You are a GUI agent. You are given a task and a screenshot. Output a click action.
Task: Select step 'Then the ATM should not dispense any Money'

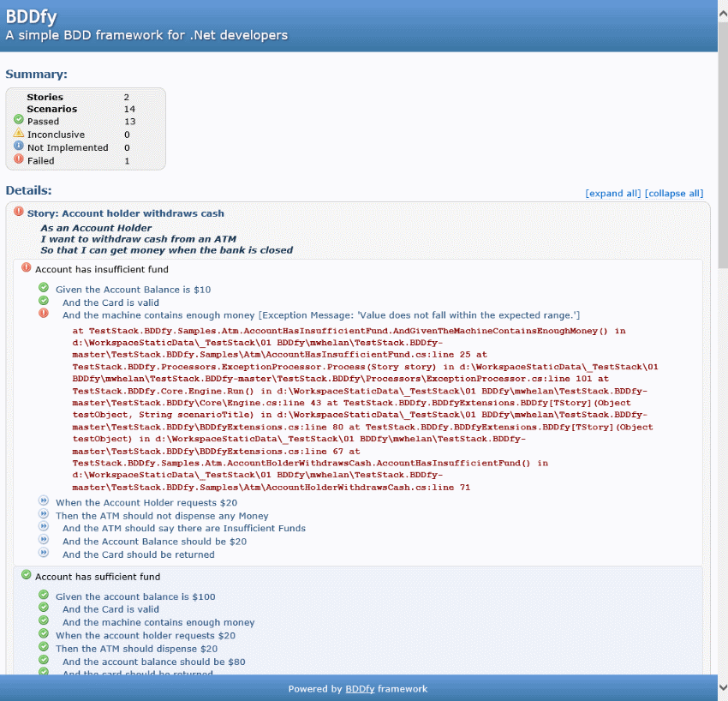(x=162, y=516)
